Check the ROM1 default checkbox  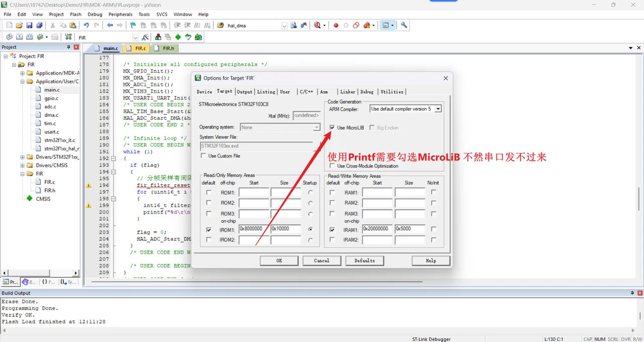click(x=209, y=192)
